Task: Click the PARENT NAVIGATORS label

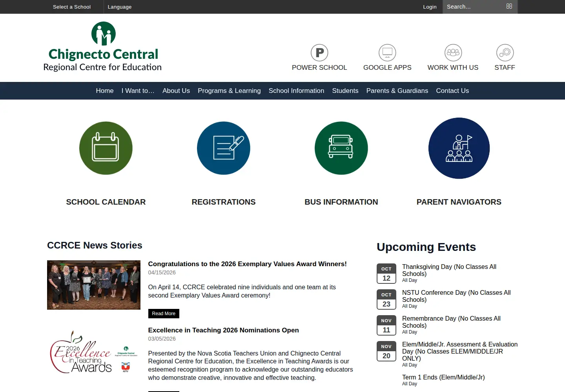Action: pyautogui.click(x=459, y=202)
